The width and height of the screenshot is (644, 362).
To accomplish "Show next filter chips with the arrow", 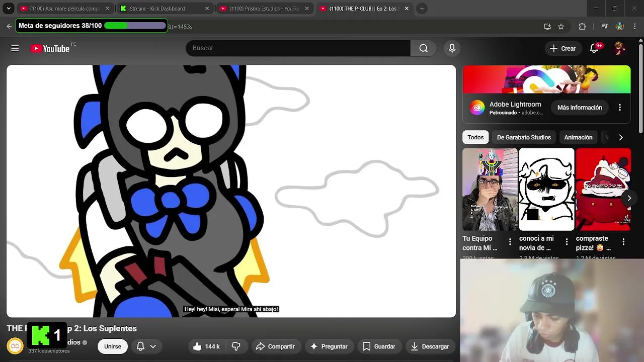I will click(x=621, y=137).
